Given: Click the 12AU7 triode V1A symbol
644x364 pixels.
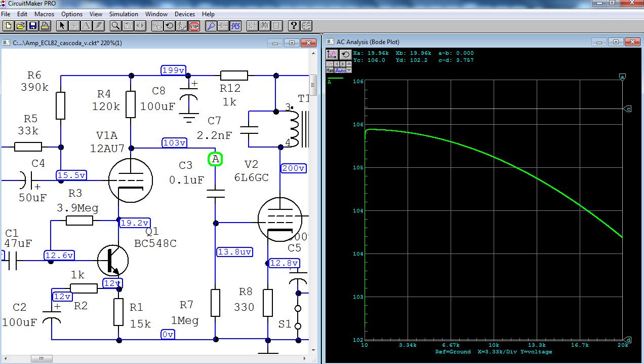Looking at the screenshot, I should [130, 180].
